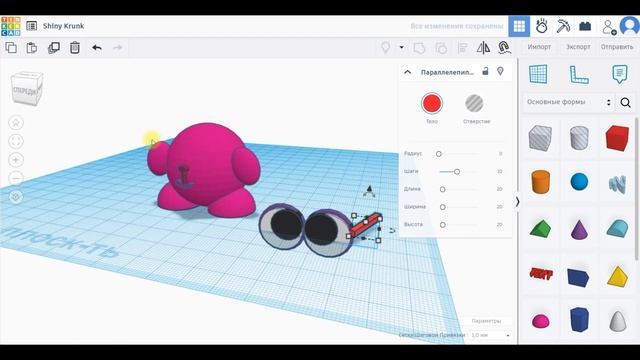This screenshot has height=360, width=640.
Task: Undo the last action
Action: [x=97, y=48]
